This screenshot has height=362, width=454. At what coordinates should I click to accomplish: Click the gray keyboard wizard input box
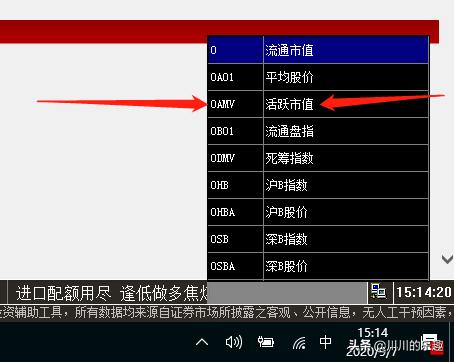pyautogui.click(x=287, y=292)
